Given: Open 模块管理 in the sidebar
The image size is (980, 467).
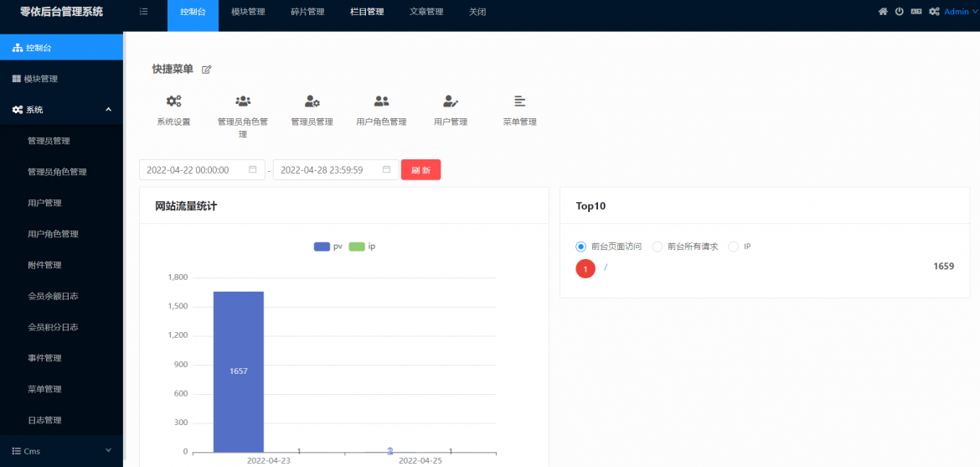Looking at the screenshot, I should 61,79.
